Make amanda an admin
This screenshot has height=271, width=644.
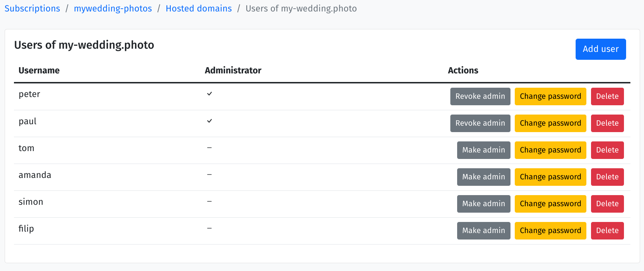tap(484, 177)
